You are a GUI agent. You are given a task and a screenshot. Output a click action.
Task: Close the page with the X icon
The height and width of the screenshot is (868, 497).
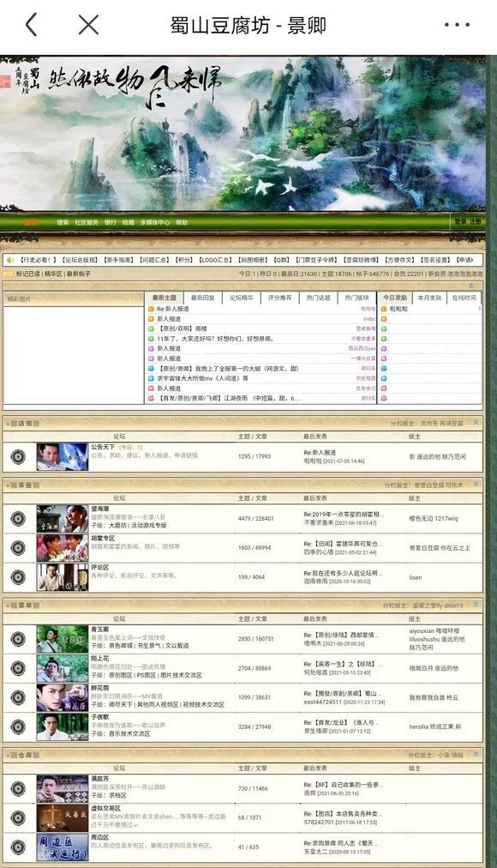coord(88,25)
